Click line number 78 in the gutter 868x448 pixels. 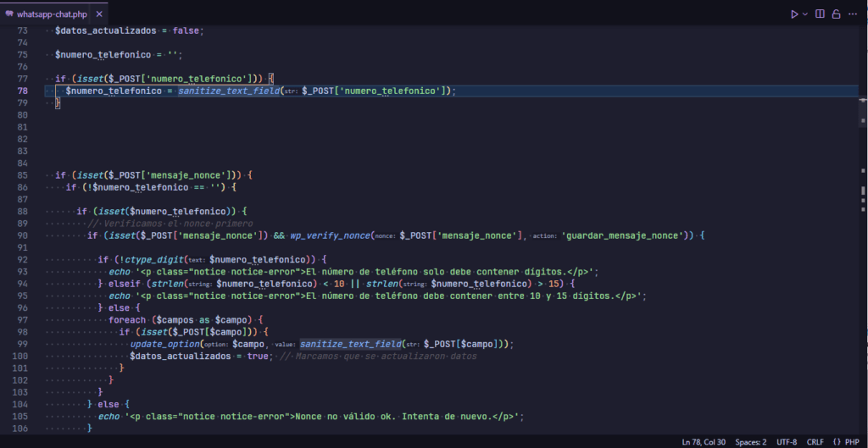pos(23,91)
